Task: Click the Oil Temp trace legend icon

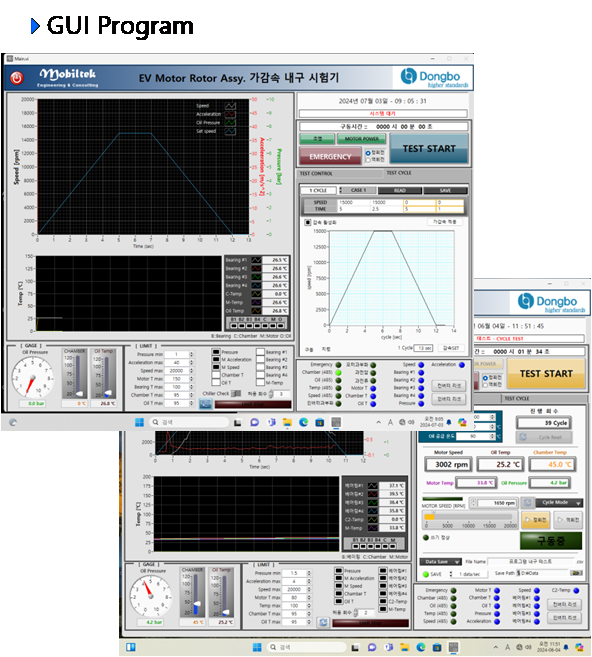Action: (256, 311)
